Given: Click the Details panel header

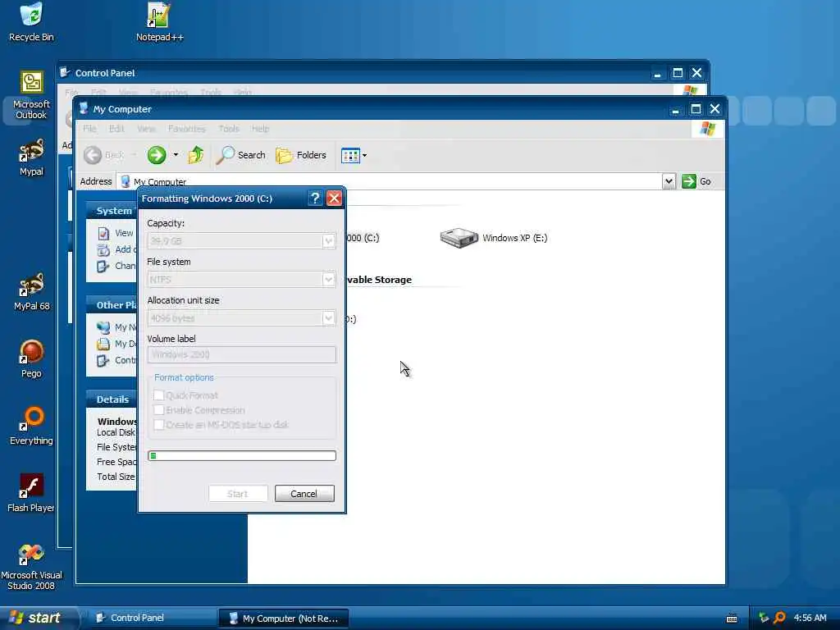Looking at the screenshot, I should (112, 399).
